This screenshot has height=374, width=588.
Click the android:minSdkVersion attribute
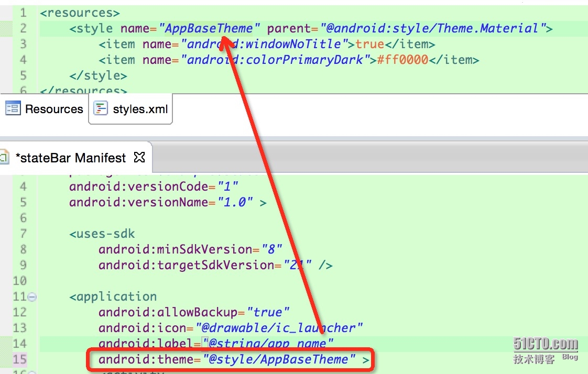176,249
